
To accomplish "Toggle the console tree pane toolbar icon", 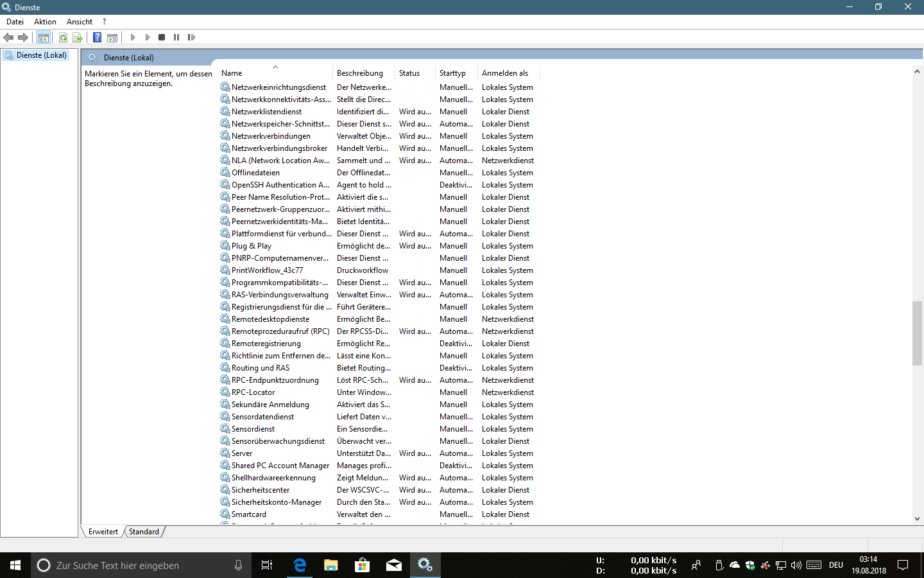I will tap(44, 37).
